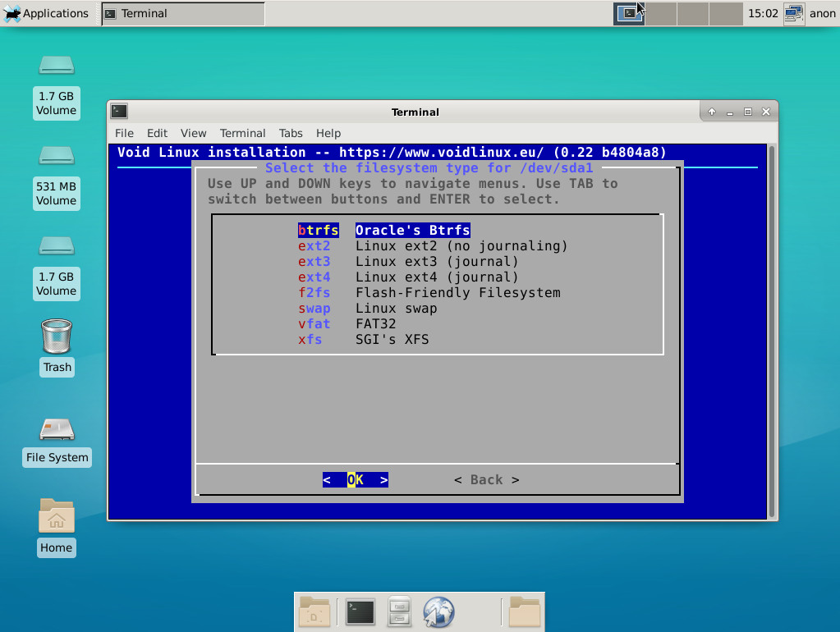Click the 15:02 clock in panel
840x632 pixels.
click(x=763, y=13)
